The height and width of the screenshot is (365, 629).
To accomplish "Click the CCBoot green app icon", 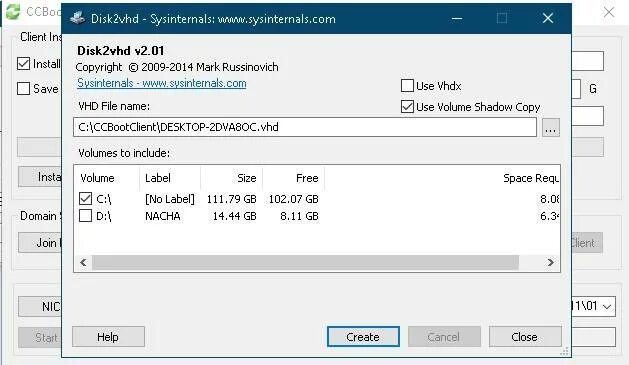I will tap(12, 12).
